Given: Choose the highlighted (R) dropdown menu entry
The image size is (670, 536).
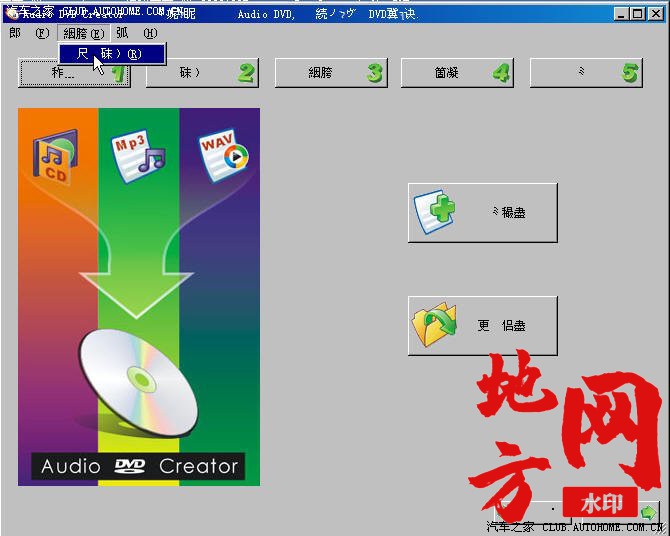Looking at the screenshot, I should [x=112, y=54].
